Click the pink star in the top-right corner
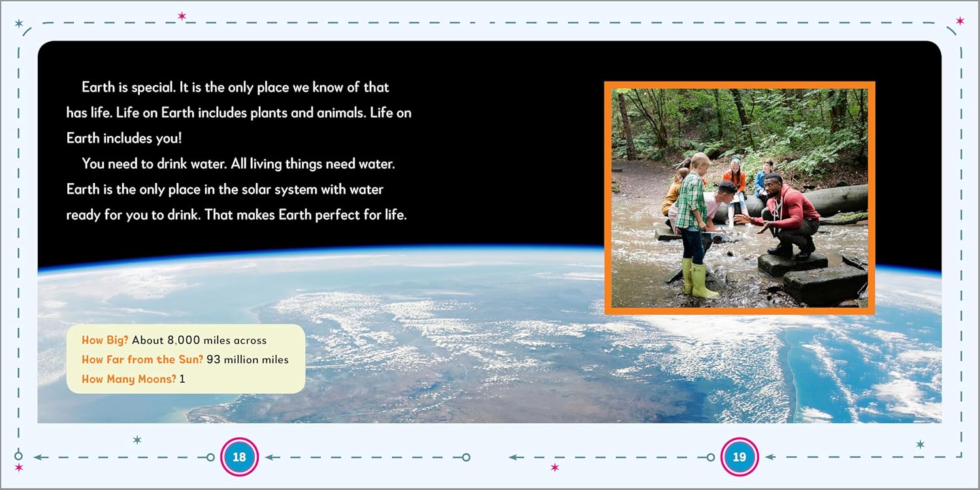 [x=960, y=21]
